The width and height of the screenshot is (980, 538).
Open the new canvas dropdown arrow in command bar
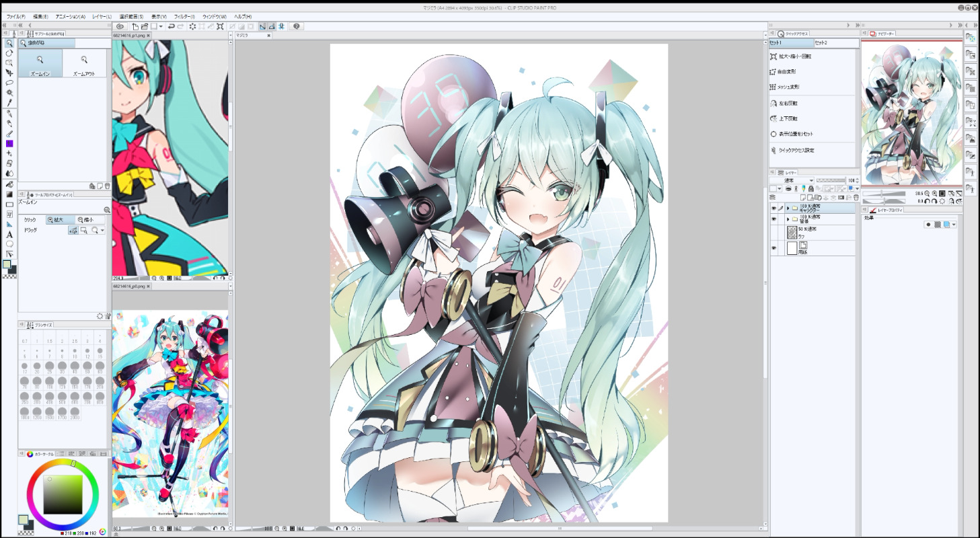point(161,26)
